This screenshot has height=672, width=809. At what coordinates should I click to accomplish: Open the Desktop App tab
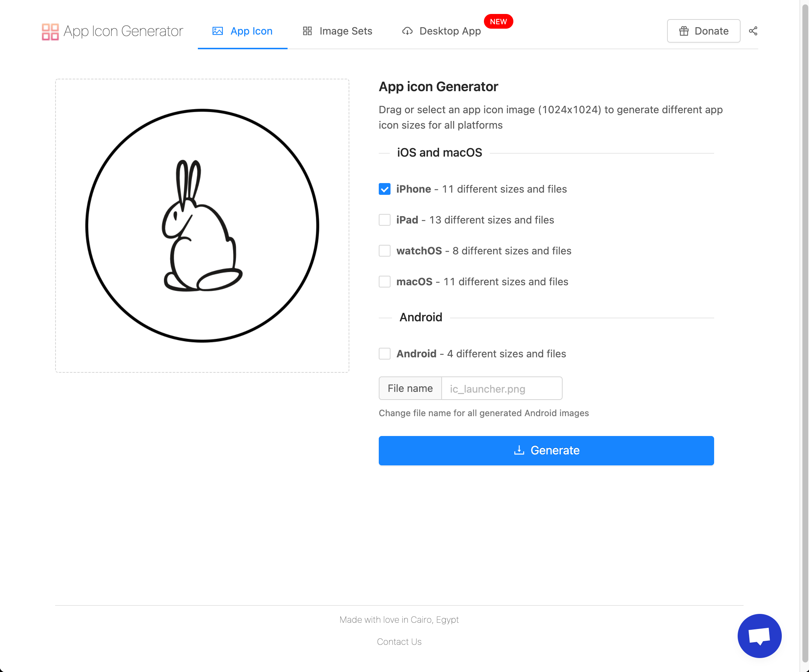[x=450, y=31]
